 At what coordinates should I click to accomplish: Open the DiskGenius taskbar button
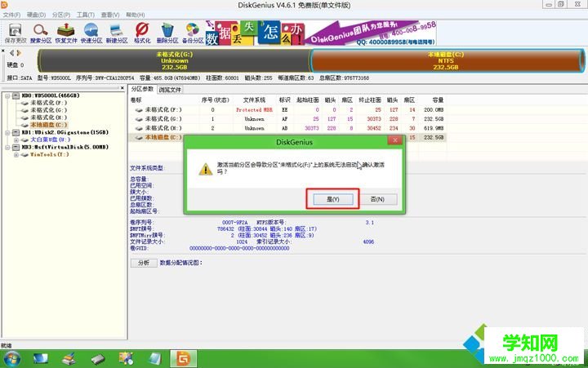pos(183,359)
